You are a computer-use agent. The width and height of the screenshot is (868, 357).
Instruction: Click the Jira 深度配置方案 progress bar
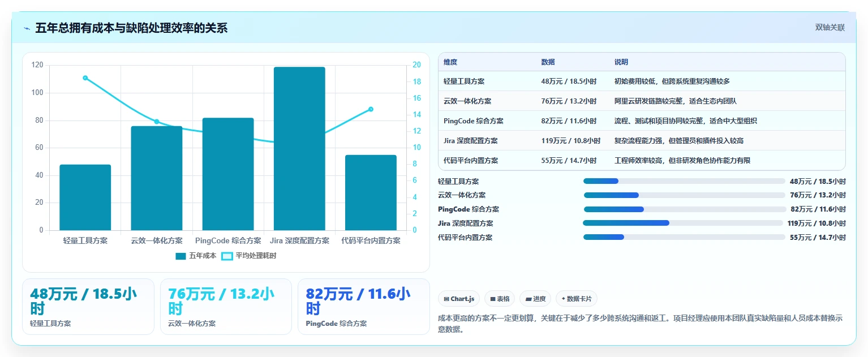click(x=684, y=223)
